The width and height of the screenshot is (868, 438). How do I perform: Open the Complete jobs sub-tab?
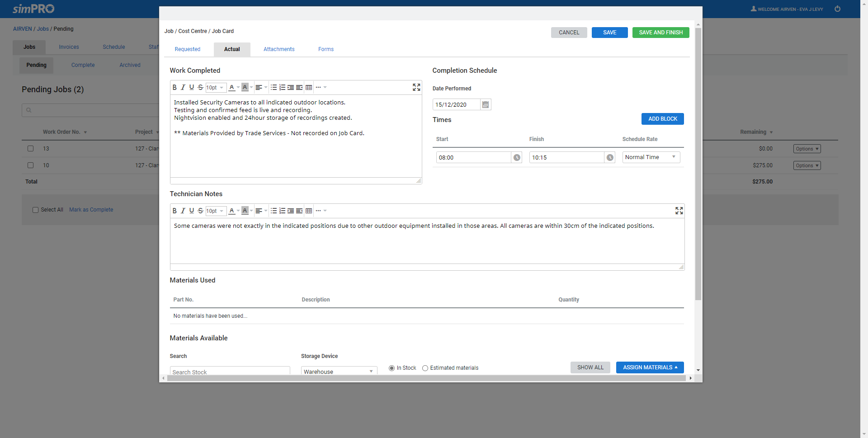(x=83, y=65)
